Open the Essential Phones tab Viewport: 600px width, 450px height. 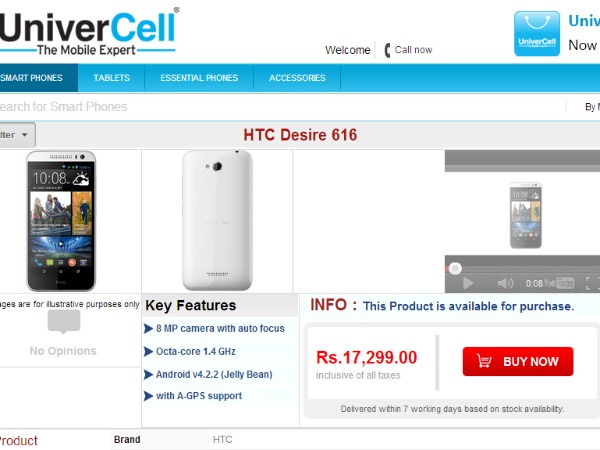pyautogui.click(x=199, y=78)
